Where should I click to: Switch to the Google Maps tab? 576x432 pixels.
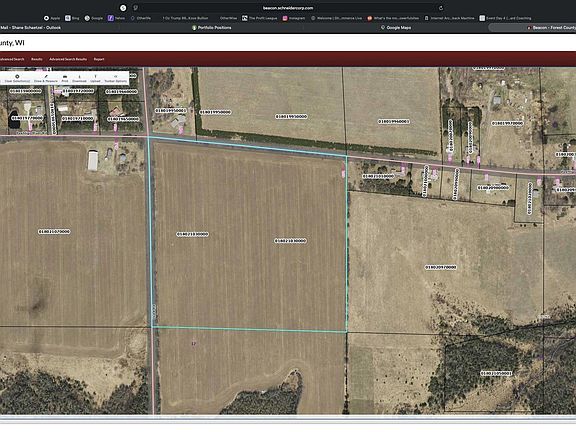tap(396, 28)
